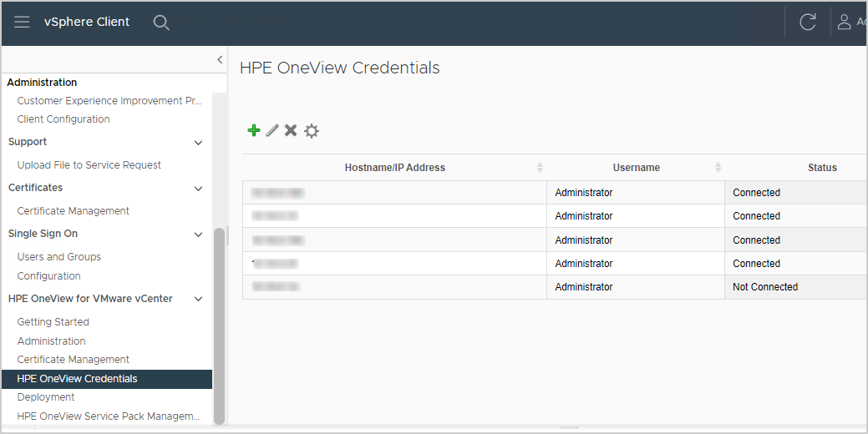868x434 pixels.
Task: Open Certificate Management under HPE OneView
Action: 73,360
